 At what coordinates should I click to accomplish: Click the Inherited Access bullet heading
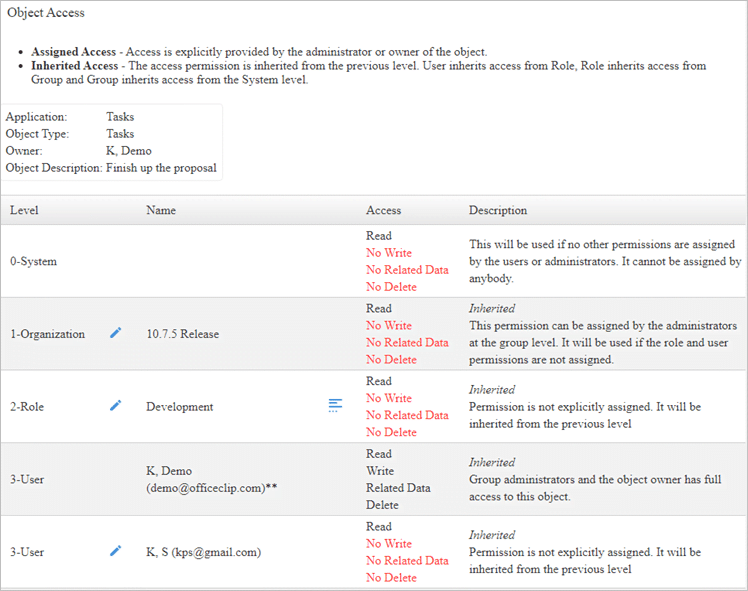74,66
